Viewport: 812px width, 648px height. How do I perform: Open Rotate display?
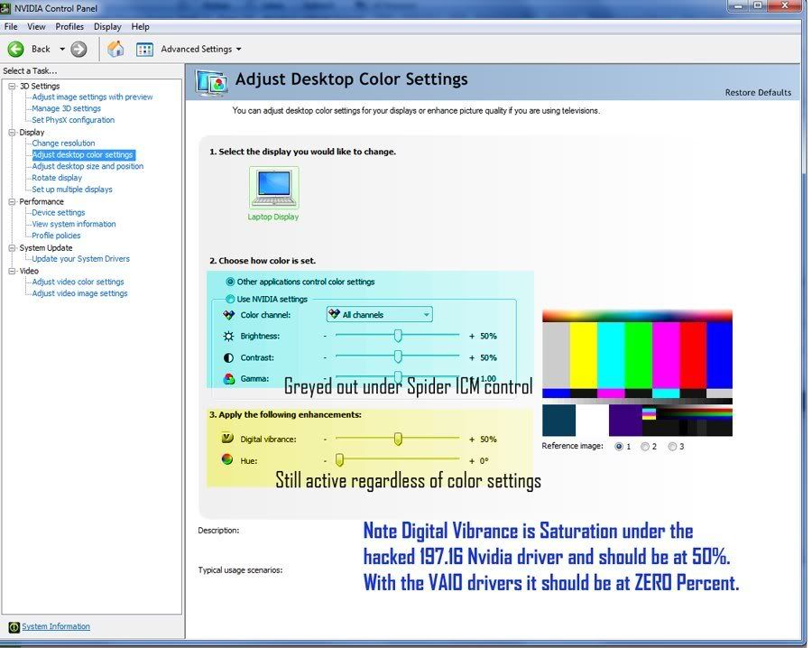pos(57,178)
